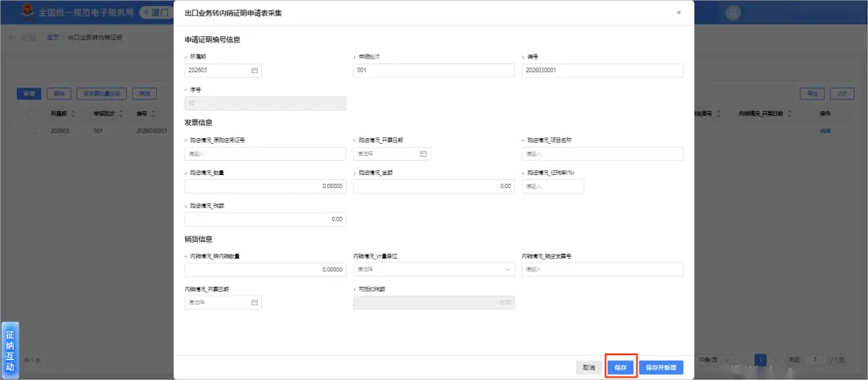Check the row checkbox for 202603
Screen dimensions: 868x380
point(33,131)
